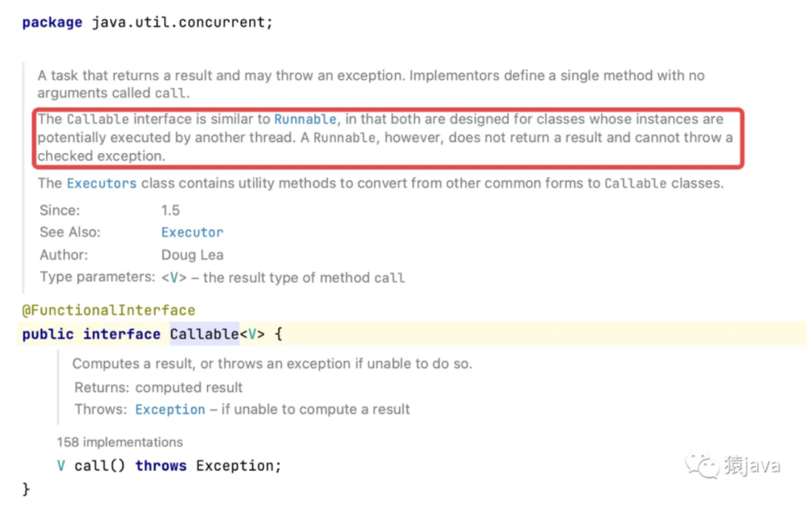Click the closing brace of the interface
The width and height of the screenshot is (812, 517).
(26, 489)
